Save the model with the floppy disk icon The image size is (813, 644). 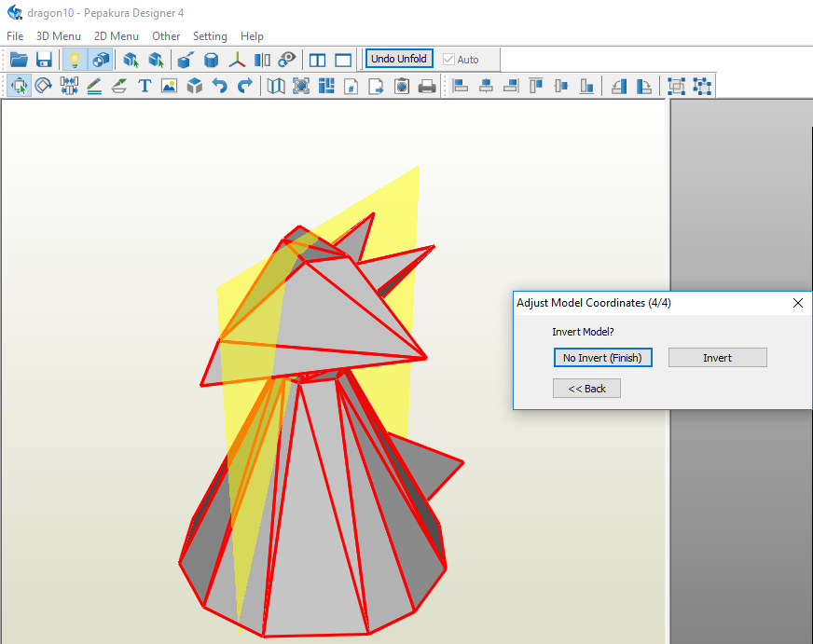[44, 60]
